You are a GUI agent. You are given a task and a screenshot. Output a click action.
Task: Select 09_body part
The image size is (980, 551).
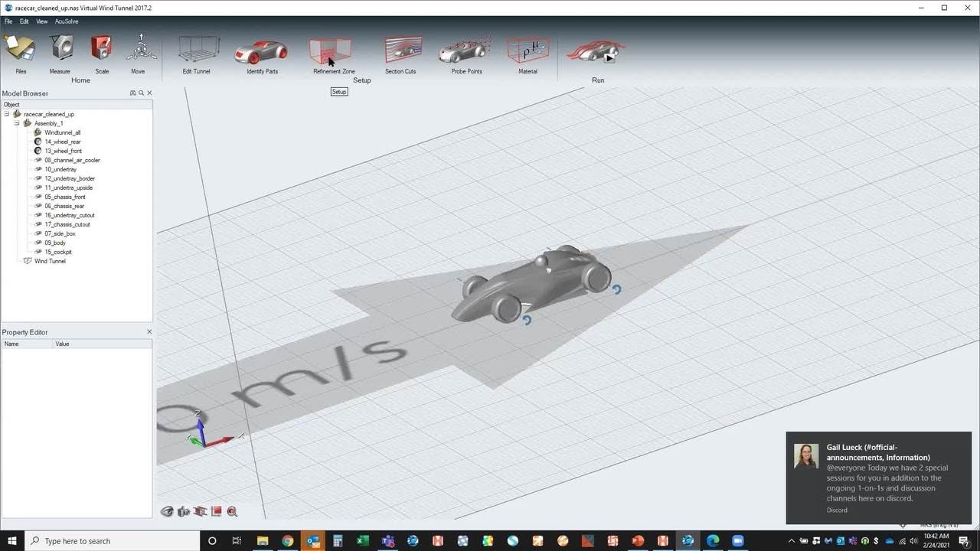point(55,243)
